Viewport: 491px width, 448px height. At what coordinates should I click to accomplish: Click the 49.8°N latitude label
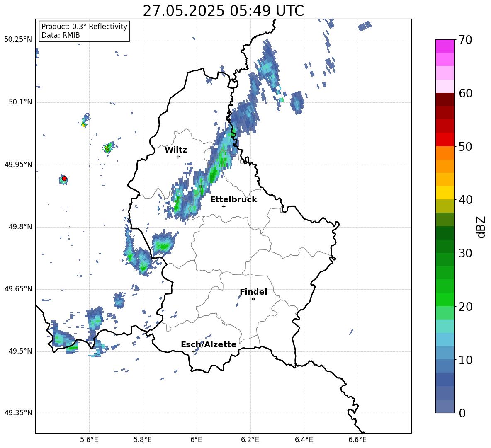pos(20,227)
